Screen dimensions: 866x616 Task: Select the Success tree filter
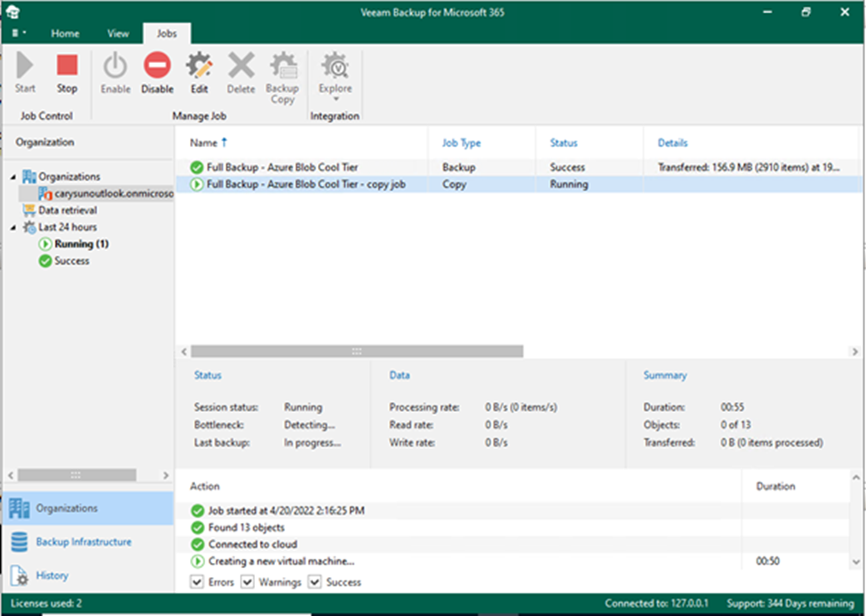click(x=71, y=261)
